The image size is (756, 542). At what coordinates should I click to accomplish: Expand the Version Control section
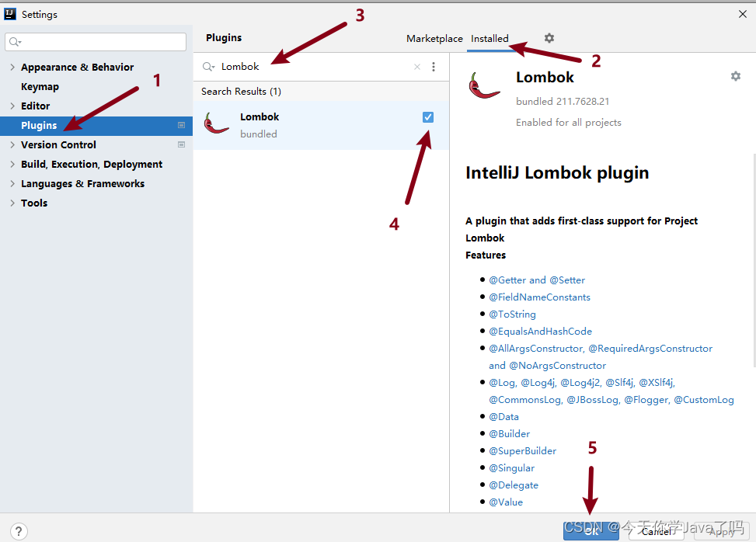coord(12,144)
